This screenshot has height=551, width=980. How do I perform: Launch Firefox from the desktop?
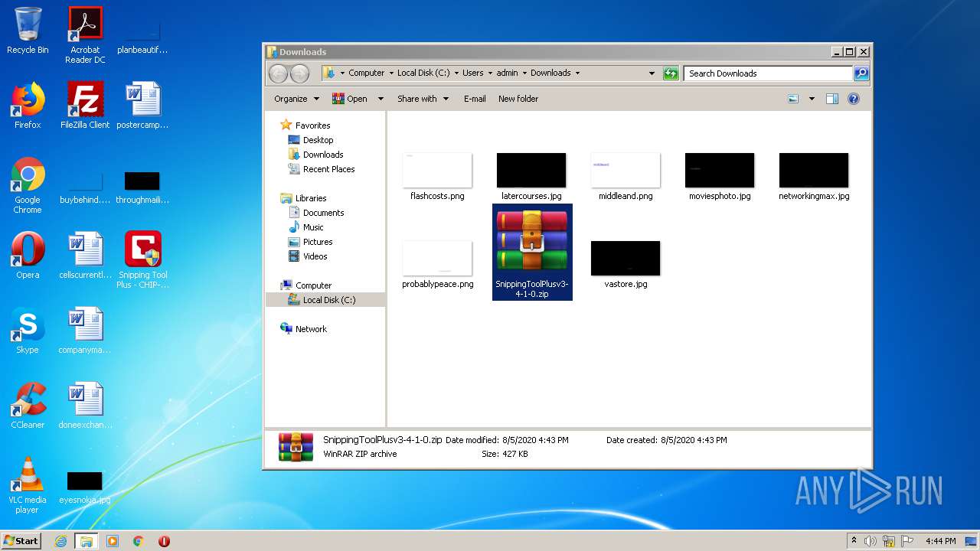(28, 106)
